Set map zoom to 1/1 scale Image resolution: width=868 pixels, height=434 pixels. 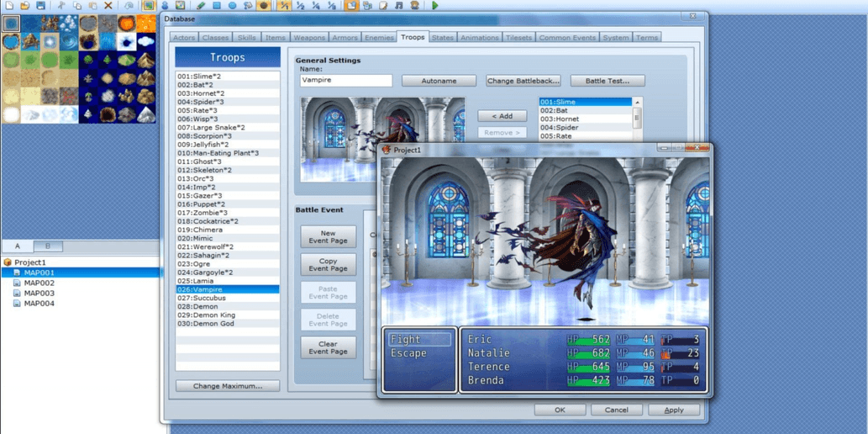(285, 6)
